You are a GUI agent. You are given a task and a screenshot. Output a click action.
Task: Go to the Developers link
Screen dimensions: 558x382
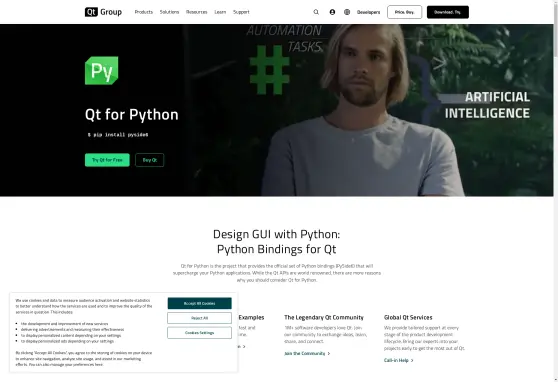click(x=368, y=12)
